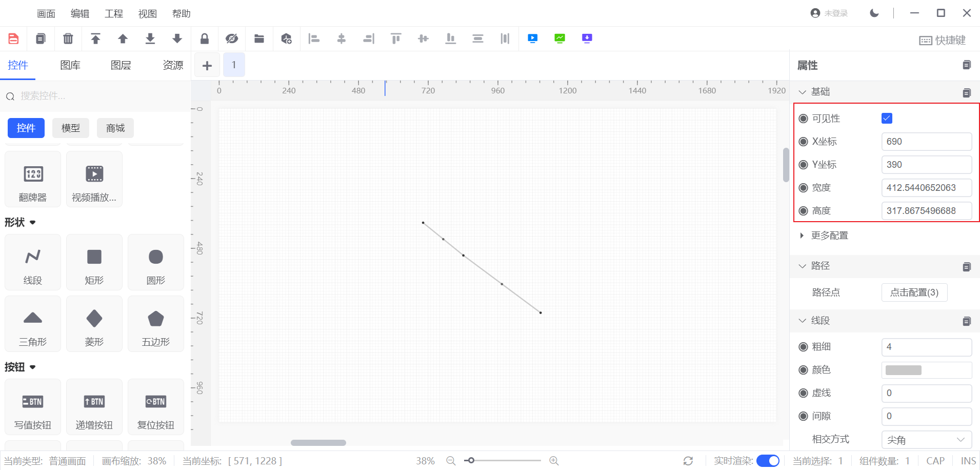Click the hide element eye-slash icon

coord(232,38)
